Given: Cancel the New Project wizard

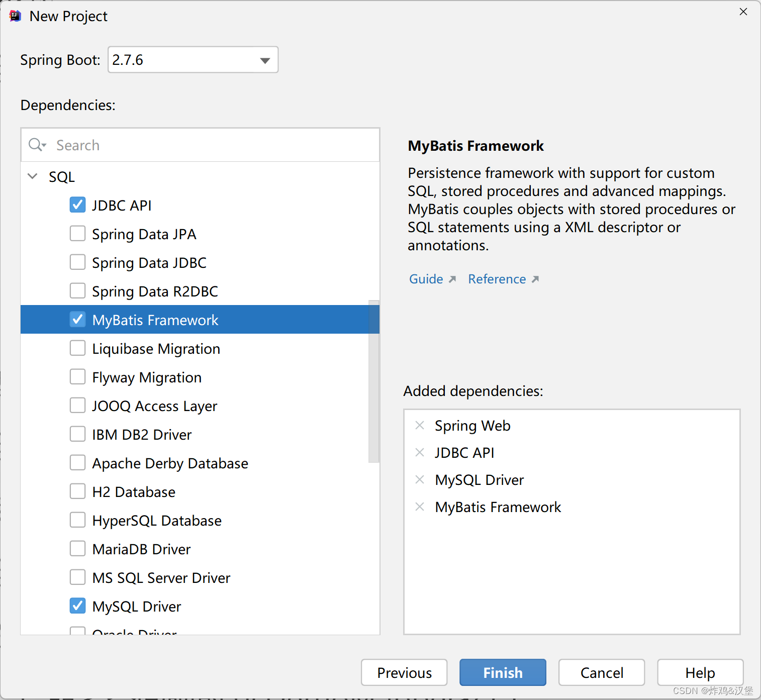Looking at the screenshot, I should coord(602,672).
